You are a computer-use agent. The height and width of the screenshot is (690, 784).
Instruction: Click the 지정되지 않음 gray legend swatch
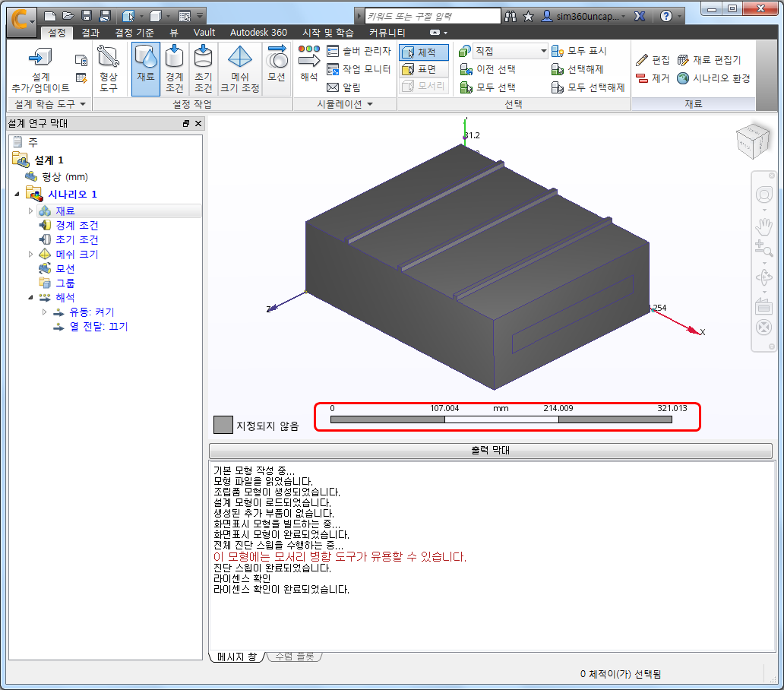coord(223,425)
